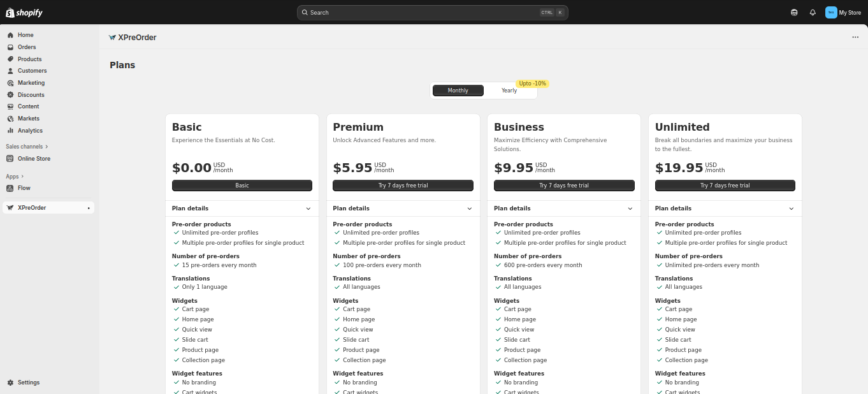Open Products in the sidebar
This screenshot has height=394, width=868.
(x=29, y=59)
